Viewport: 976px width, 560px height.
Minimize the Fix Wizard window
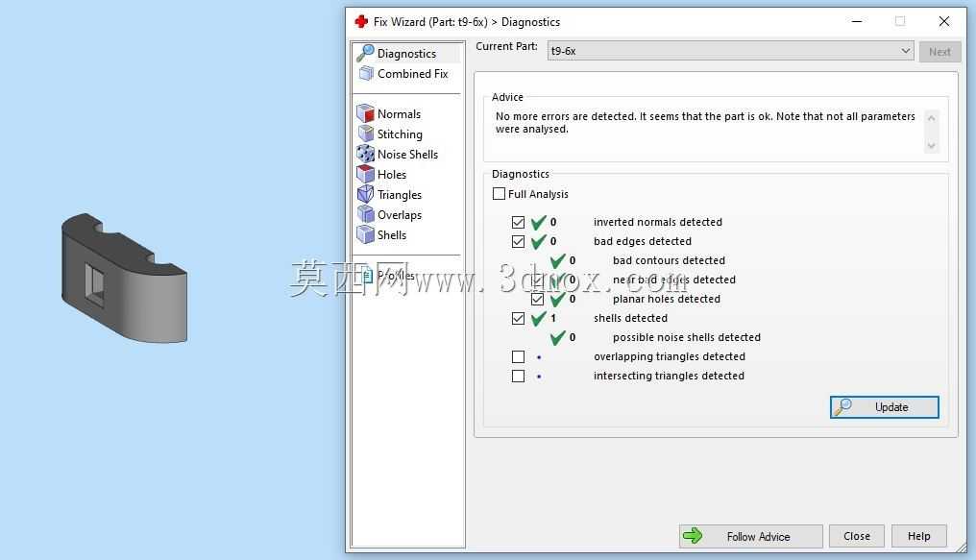(x=857, y=22)
